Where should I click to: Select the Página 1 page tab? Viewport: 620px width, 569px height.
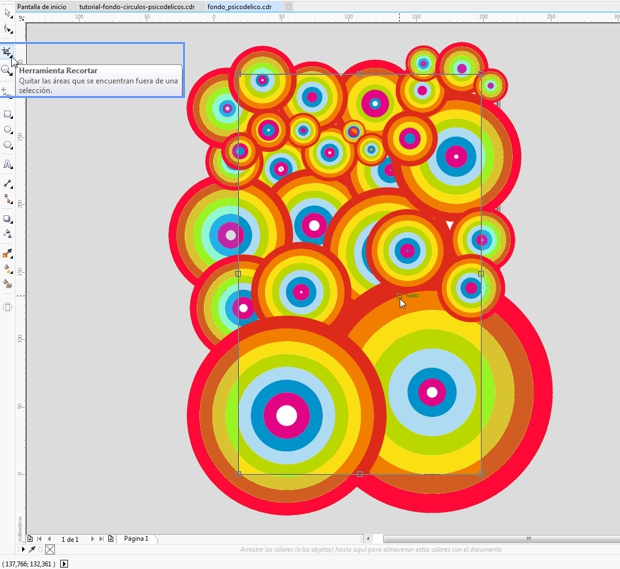(x=136, y=539)
